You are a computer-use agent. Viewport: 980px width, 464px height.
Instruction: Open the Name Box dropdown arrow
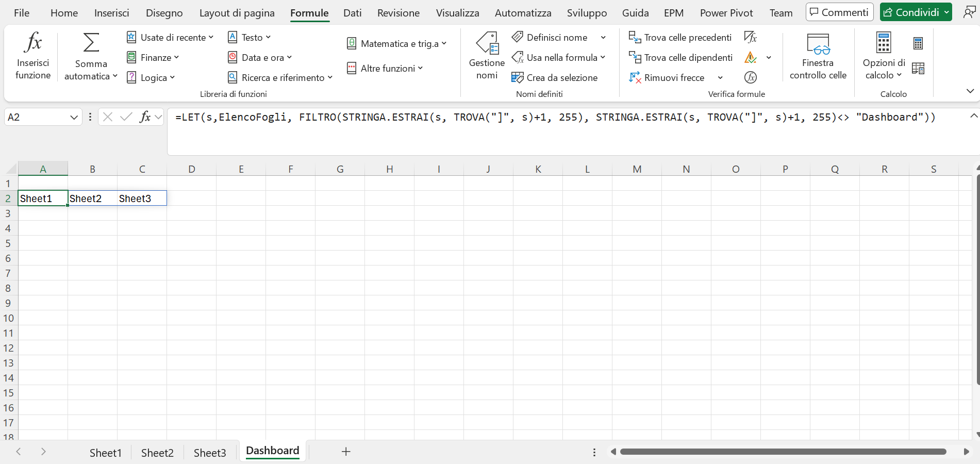point(74,117)
